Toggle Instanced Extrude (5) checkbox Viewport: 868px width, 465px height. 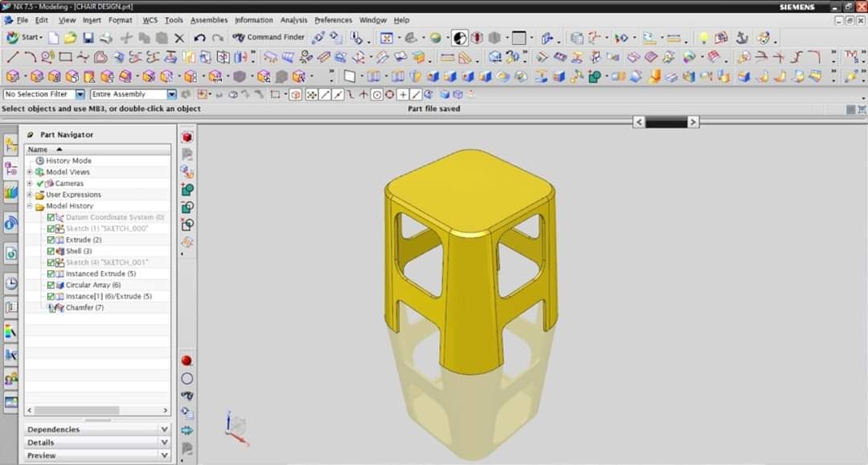pos(51,274)
